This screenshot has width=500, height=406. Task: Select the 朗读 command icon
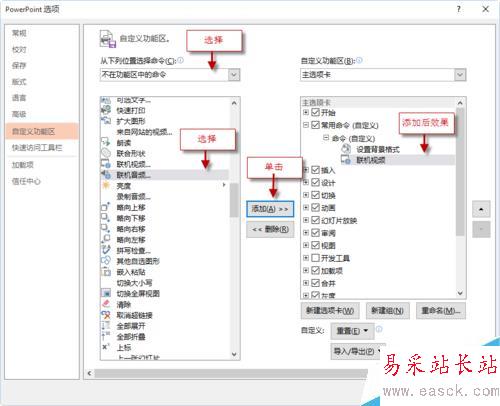tap(106, 142)
